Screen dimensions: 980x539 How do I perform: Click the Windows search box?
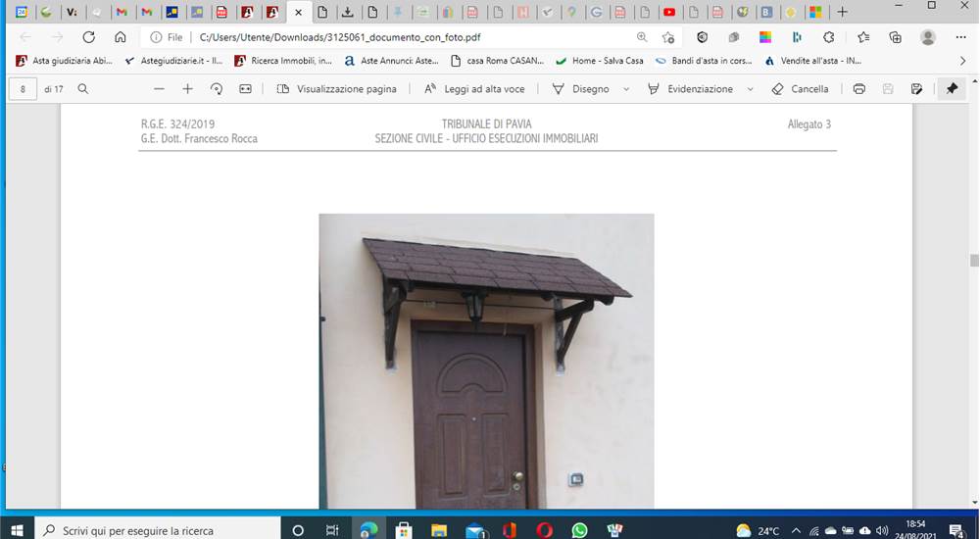click(x=158, y=530)
